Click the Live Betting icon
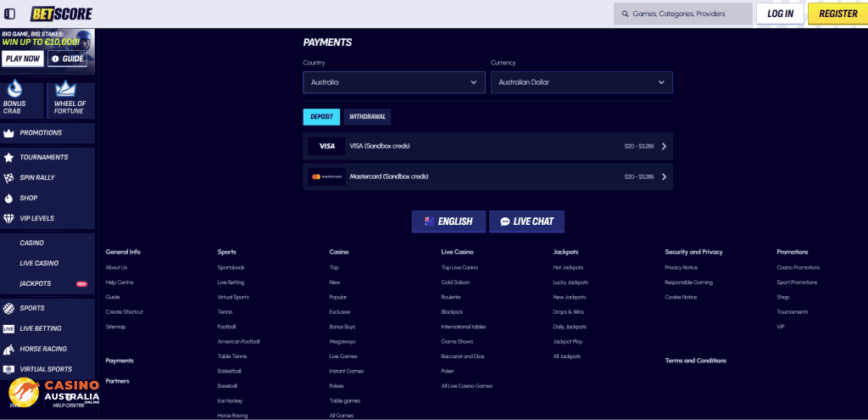Screen dimensions: 868x420 (x=8, y=328)
